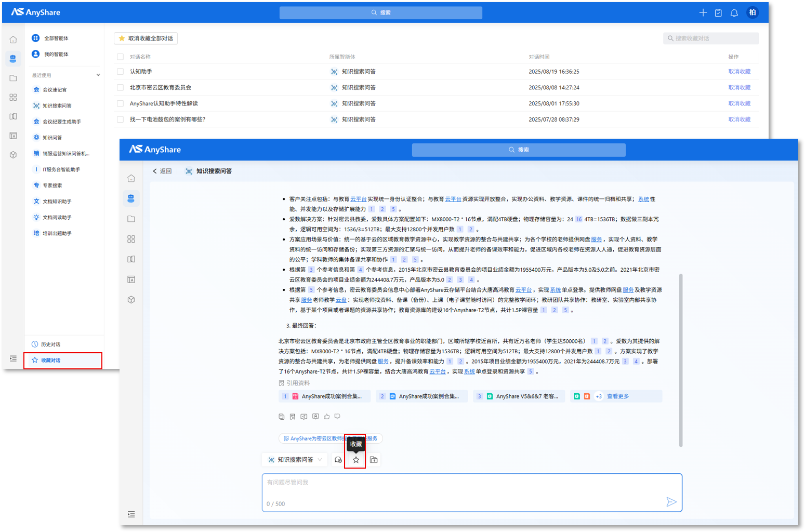The width and height of the screenshot is (805, 532).
Task: Open 收藏对话 in the left menu
Action: tap(63, 361)
